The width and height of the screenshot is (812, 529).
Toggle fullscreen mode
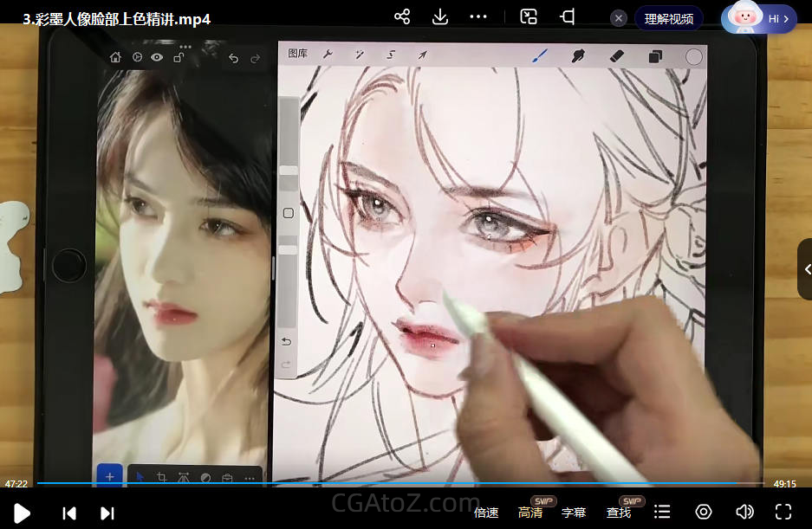pyautogui.click(x=783, y=513)
